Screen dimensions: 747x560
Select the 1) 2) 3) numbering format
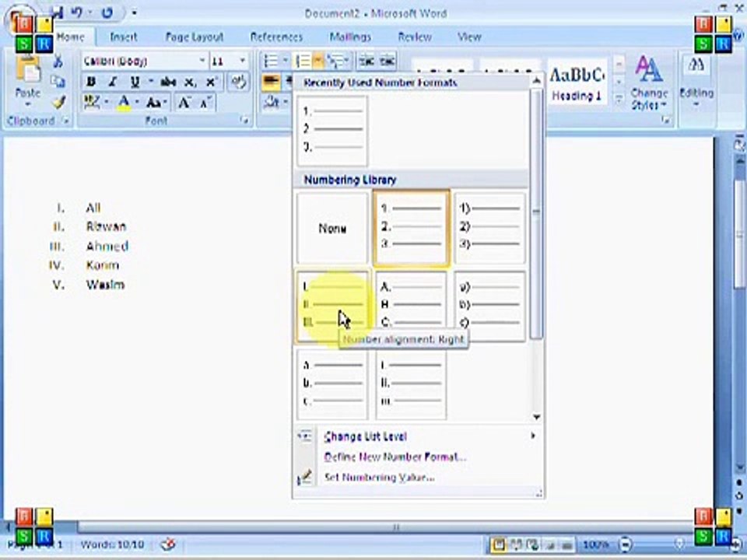[489, 229]
